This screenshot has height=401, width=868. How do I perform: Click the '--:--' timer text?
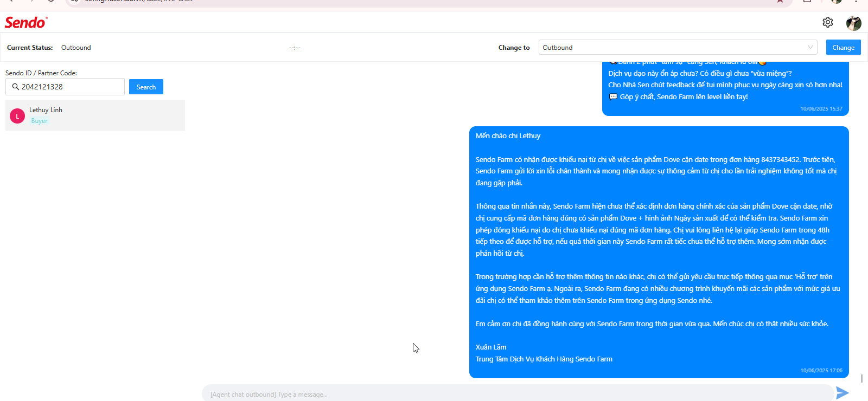295,48
